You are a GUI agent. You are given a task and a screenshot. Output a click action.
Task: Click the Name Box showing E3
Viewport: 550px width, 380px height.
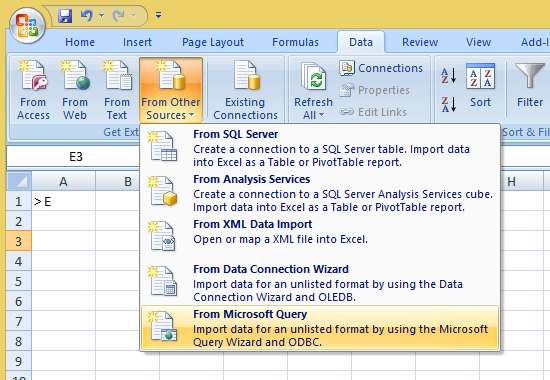pos(73,156)
